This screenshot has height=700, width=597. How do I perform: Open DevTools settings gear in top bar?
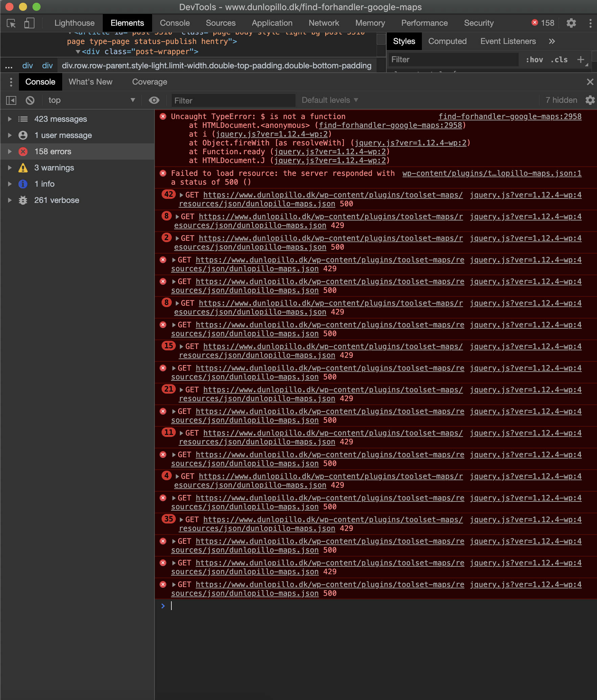(x=571, y=23)
